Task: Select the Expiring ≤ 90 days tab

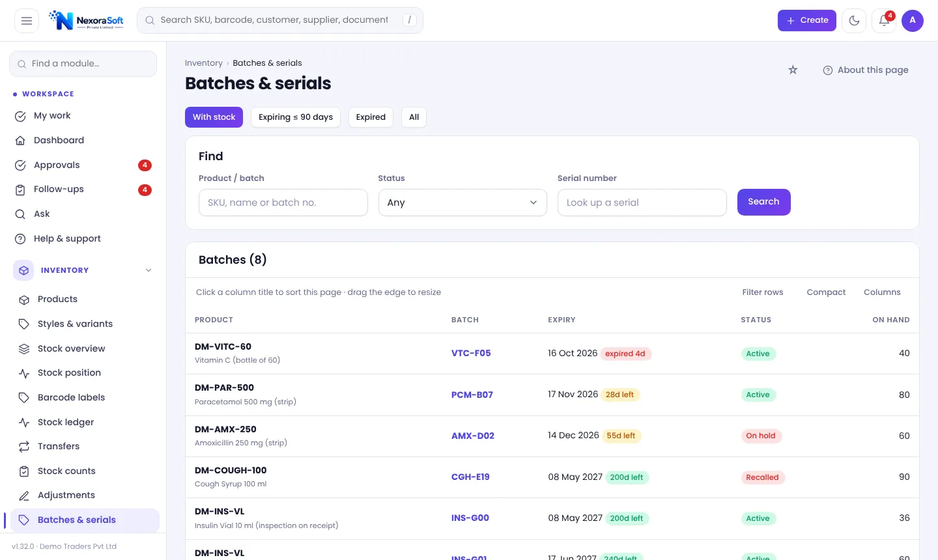Action: pos(296,117)
